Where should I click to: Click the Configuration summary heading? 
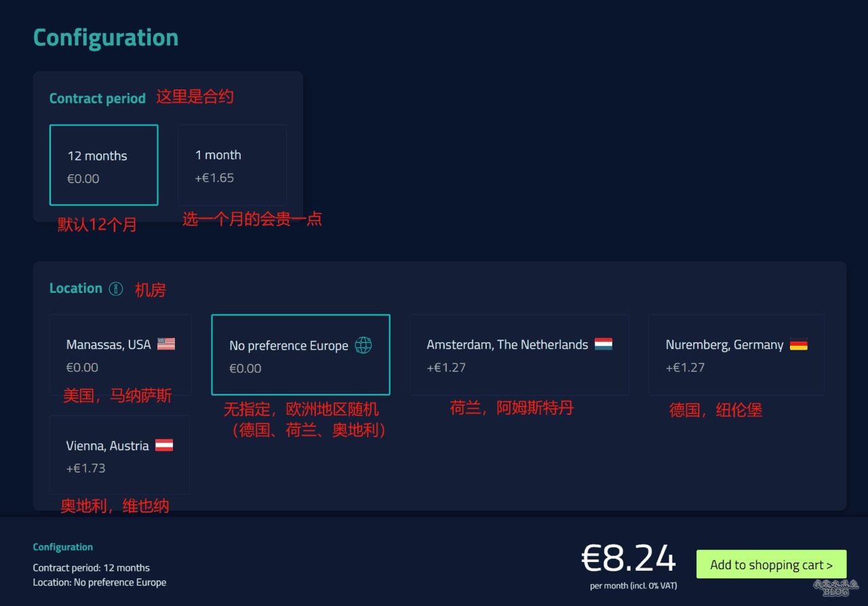tap(63, 547)
